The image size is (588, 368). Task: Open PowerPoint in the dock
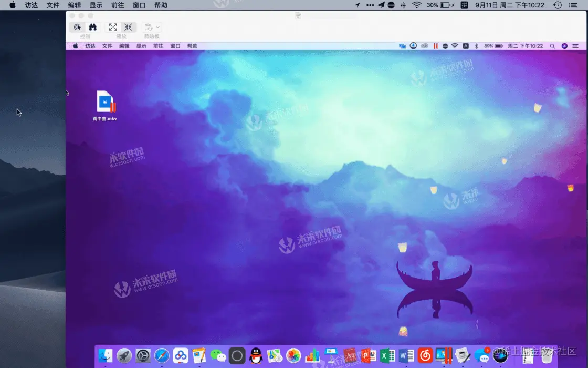[369, 355]
